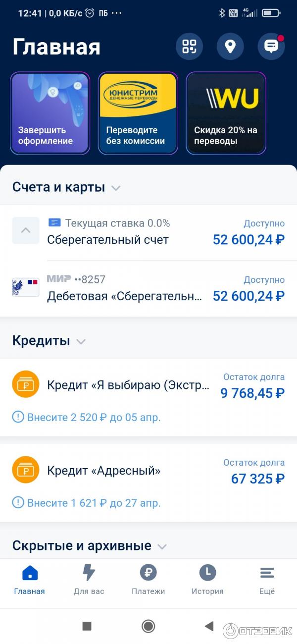Image resolution: width=297 pixels, height=644 pixels.
Task: Tap the orange «Я выбираю» credit icon
Action: pos(25,384)
